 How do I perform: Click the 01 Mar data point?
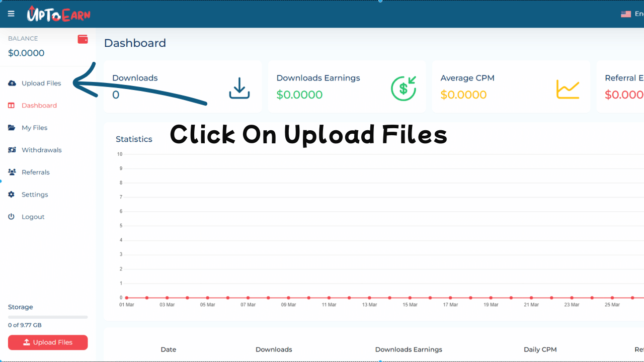pos(127,298)
